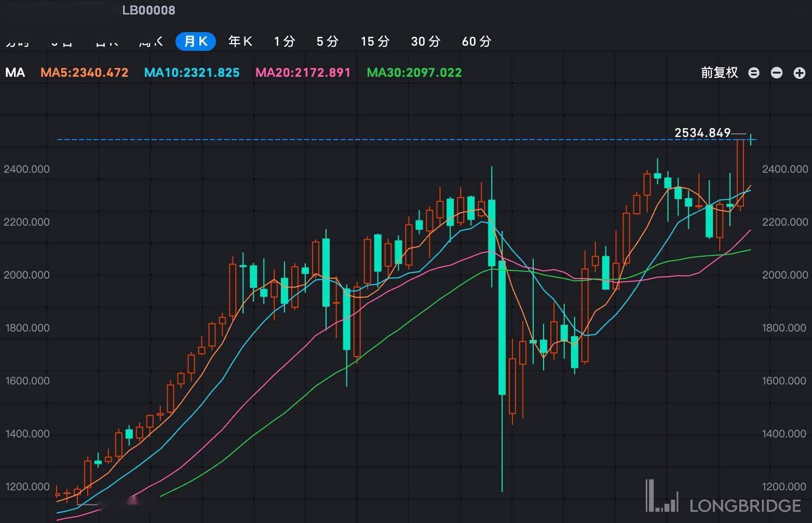Zoom in the chart with the plus icon

(x=799, y=73)
